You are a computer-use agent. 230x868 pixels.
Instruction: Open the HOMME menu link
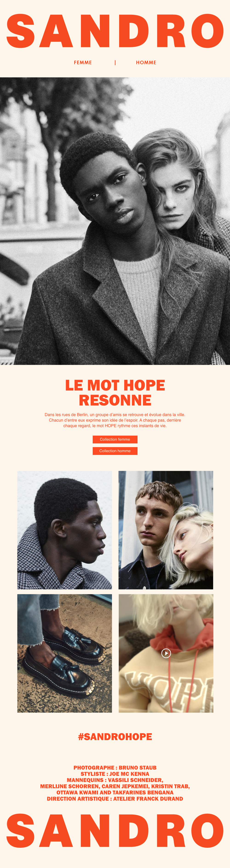pos(146,62)
